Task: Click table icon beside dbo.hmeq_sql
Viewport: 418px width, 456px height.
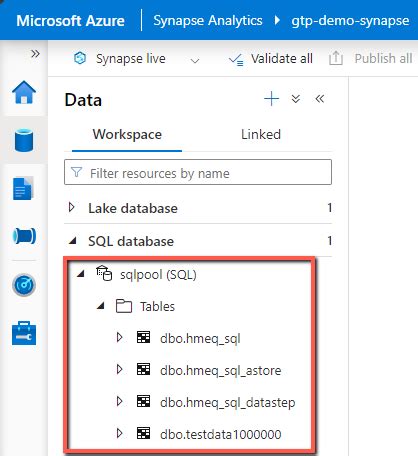Action: click(x=144, y=337)
